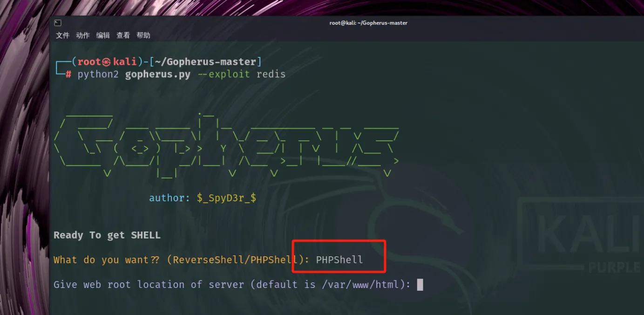Click root user in the shell prompt
The height and width of the screenshot is (315, 644).
[89, 62]
